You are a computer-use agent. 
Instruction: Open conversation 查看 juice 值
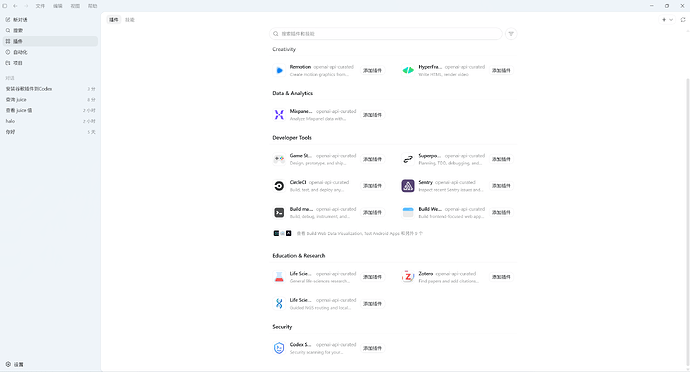50,110
